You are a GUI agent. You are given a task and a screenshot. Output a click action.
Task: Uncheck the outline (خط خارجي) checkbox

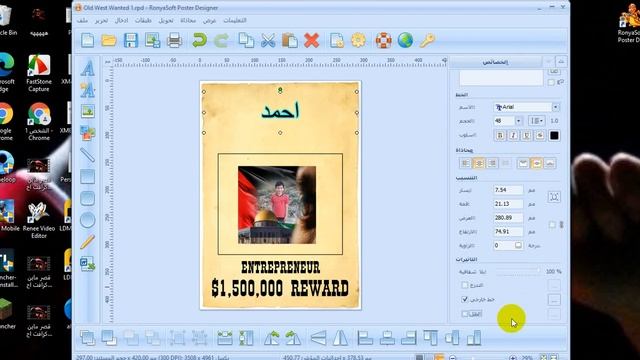(464, 299)
